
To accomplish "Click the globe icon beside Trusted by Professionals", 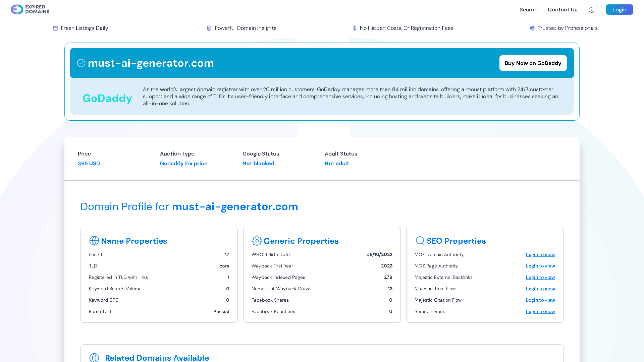I will 532,28.
